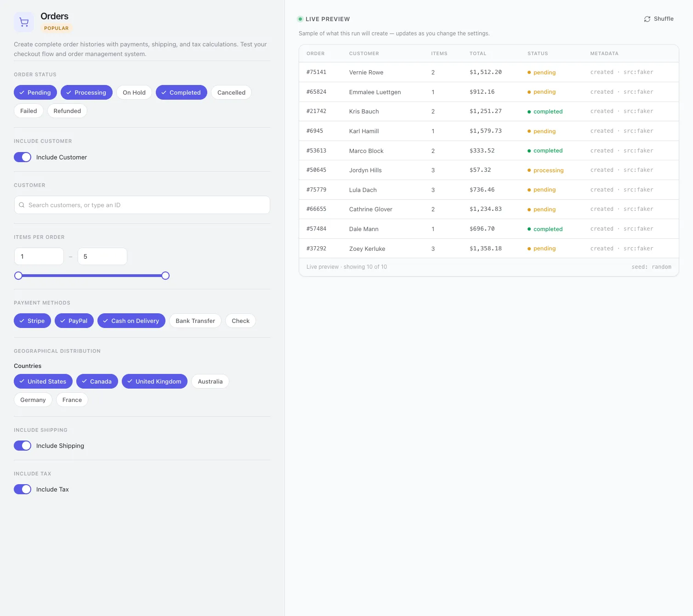Toggle Cash on Delivery payment method
Image resolution: width=693 pixels, height=616 pixels.
click(131, 321)
